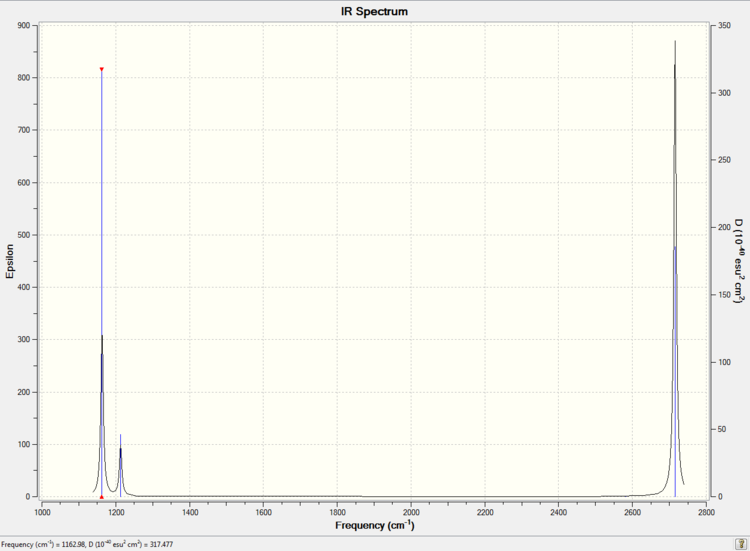Screen dimensions: 750x551
Task: Click the '150' tick label on the D axis
Action: [x=725, y=295]
